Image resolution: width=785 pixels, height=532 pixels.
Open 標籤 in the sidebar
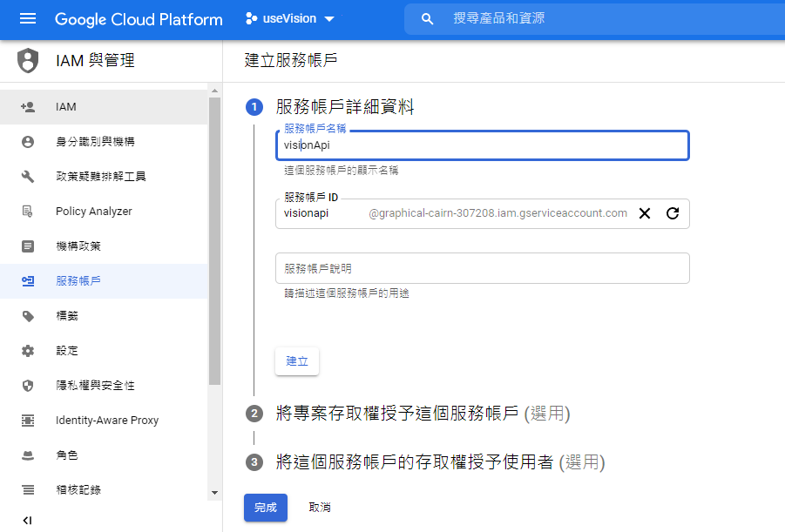tap(104, 316)
